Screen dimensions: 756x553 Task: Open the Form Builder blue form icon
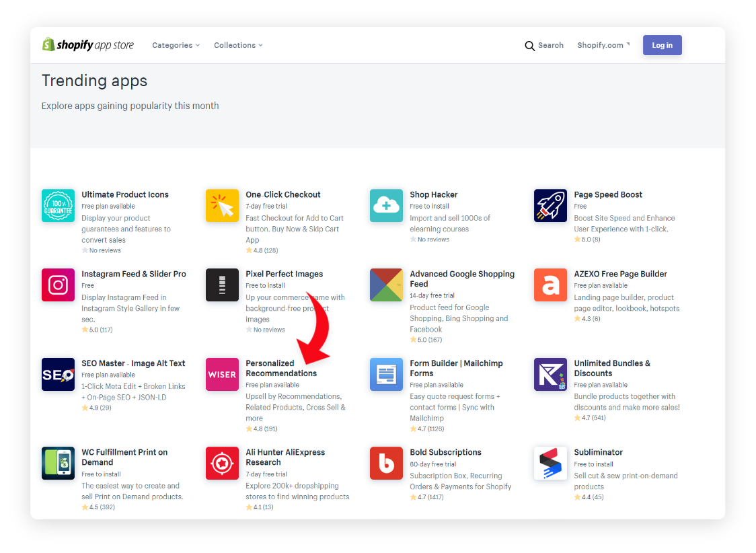coord(386,374)
